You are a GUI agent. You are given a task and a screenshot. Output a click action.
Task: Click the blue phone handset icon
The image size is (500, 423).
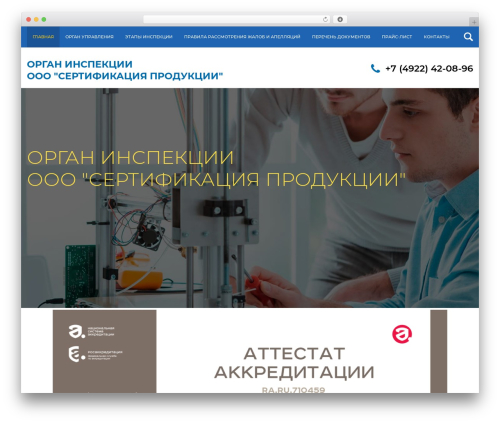(x=375, y=68)
